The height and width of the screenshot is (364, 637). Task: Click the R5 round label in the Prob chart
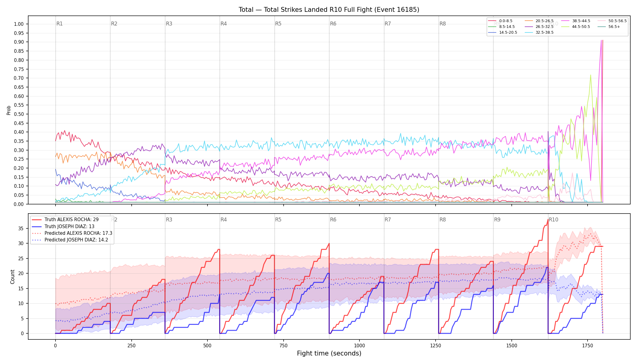coord(278,24)
